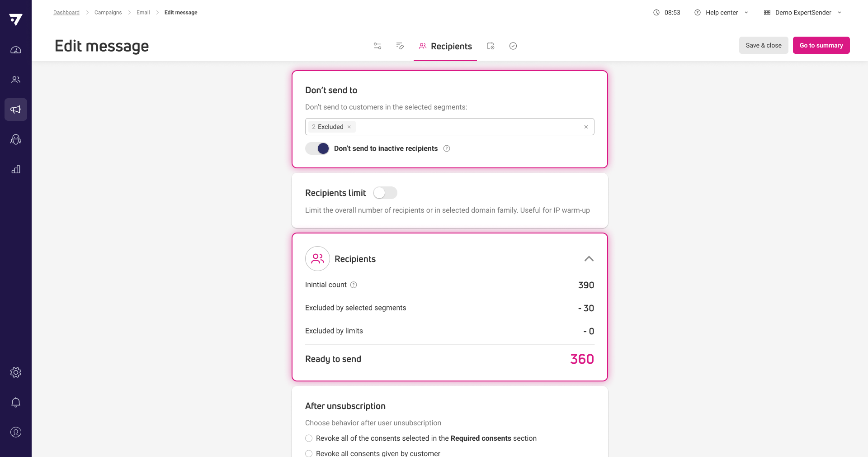Open the Campaigns megaphone section in sidebar
This screenshot has width=868, height=457.
[16, 109]
